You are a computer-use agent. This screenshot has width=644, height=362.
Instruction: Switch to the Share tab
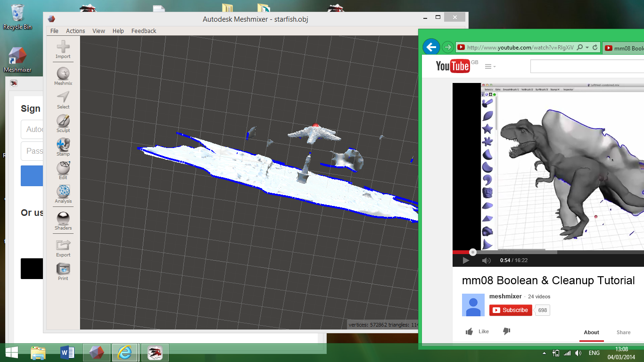coord(623,332)
